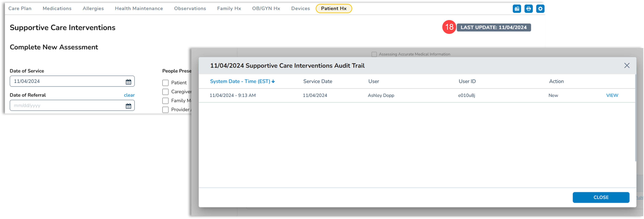Open the Health Maintenance tab
644x219 pixels.
point(139,8)
